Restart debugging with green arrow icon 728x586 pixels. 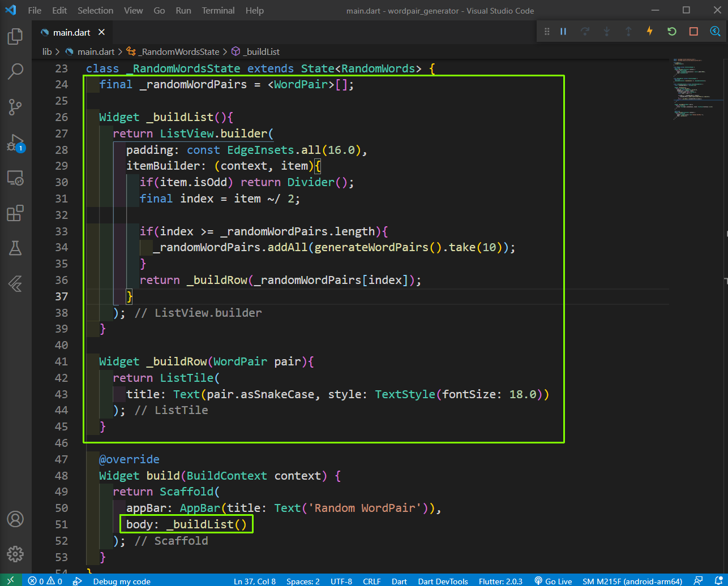click(x=672, y=32)
